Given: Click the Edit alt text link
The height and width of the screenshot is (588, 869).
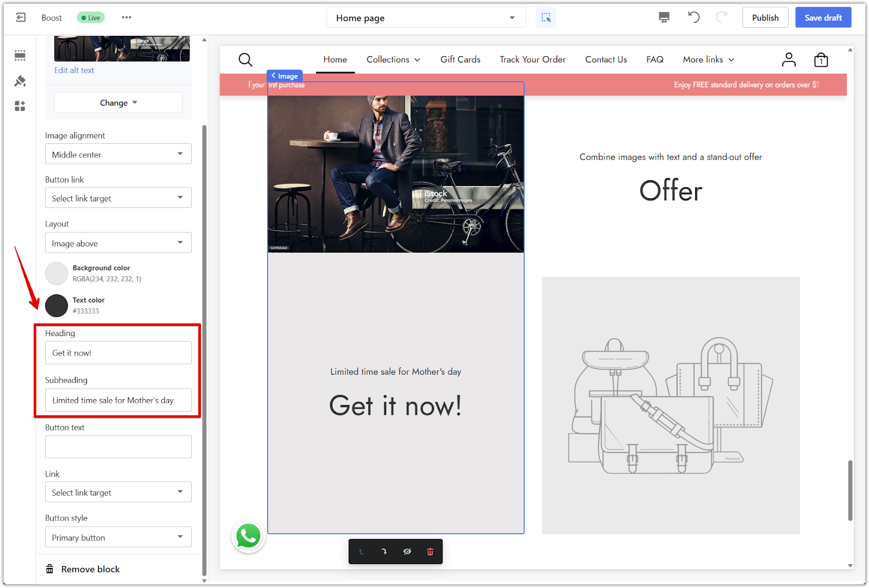Looking at the screenshot, I should 74,71.
